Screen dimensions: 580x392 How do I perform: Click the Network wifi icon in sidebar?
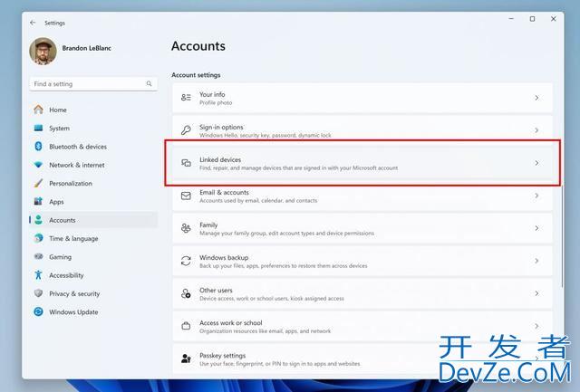click(38, 165)
